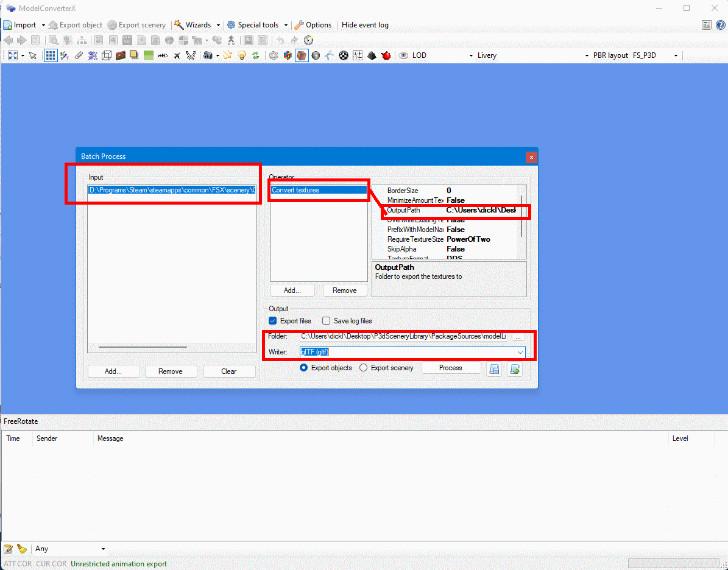Click the arrow pointer select tool

pyautogui.click(x=33, y=55)
